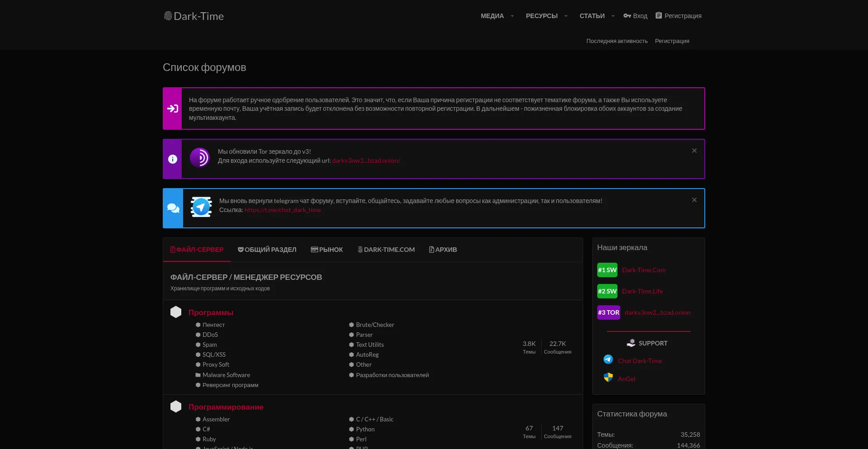
Task: Click the Telegram icon beside Chat Dark-Time
Action: pos(608,359)
